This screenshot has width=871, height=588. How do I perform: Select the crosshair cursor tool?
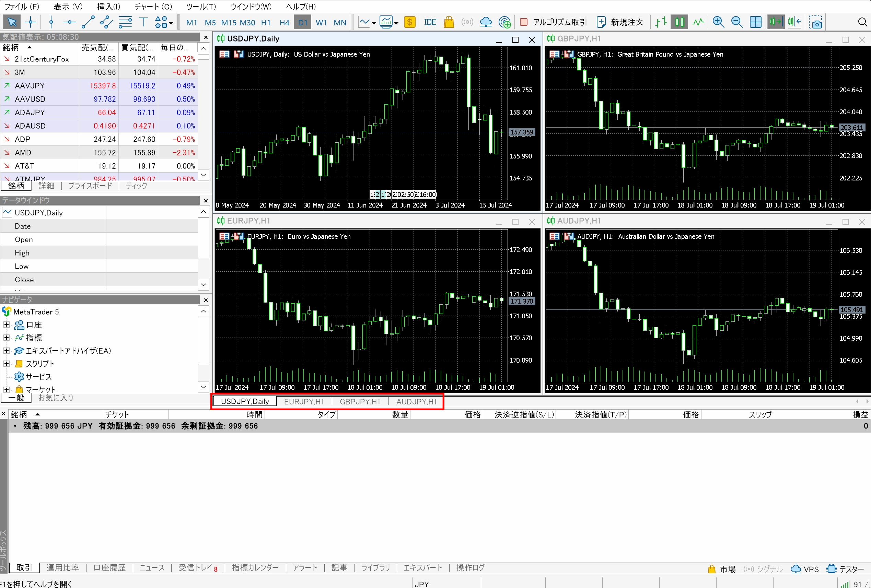30,22
